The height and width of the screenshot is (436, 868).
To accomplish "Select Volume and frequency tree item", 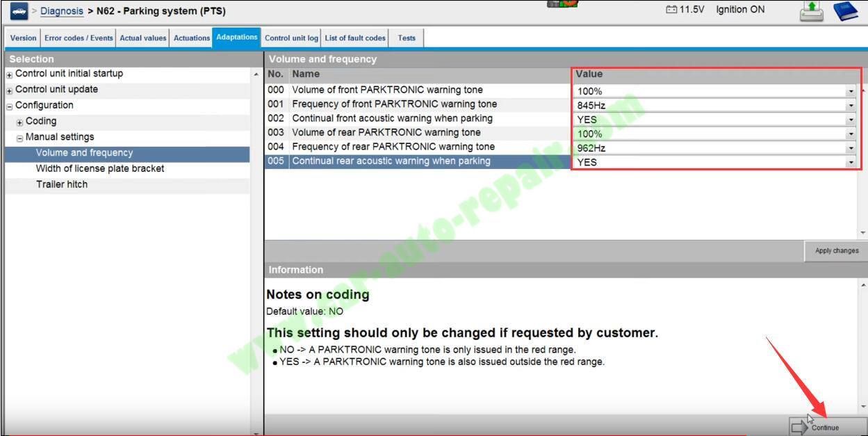I will click(x=127, y=153).
